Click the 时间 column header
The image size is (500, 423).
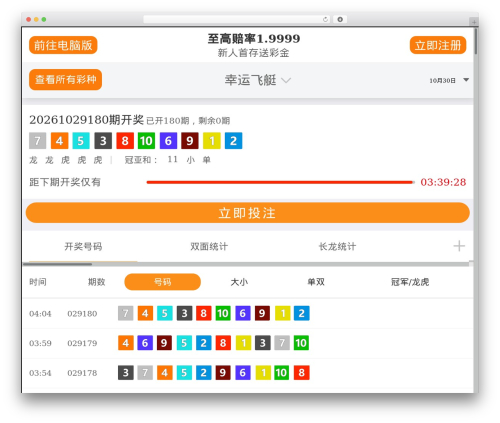tap(38, 282)
